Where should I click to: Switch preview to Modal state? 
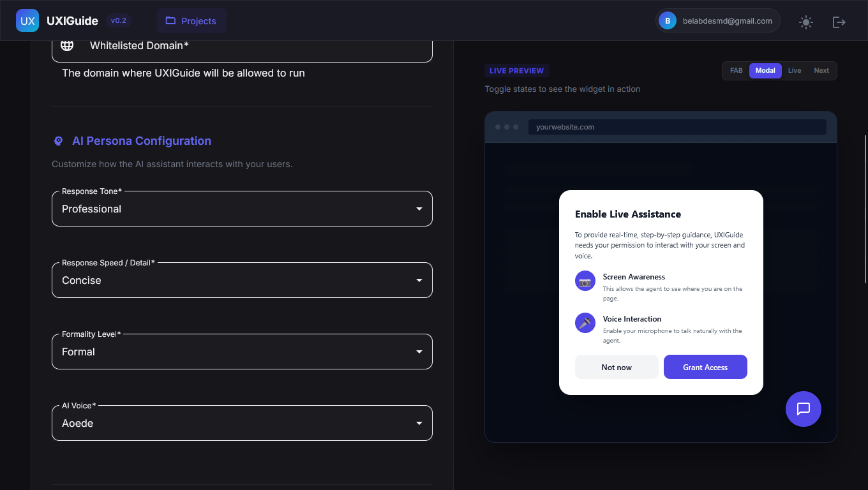765,71
